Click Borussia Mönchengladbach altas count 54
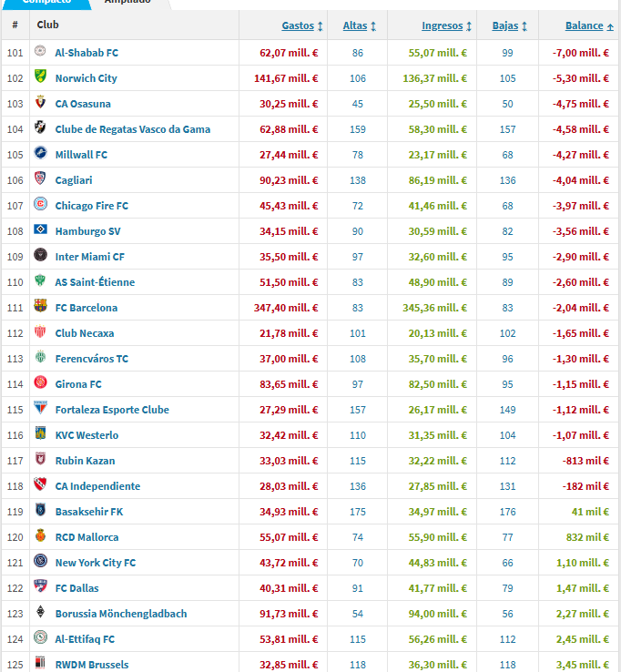 point(358,614)
